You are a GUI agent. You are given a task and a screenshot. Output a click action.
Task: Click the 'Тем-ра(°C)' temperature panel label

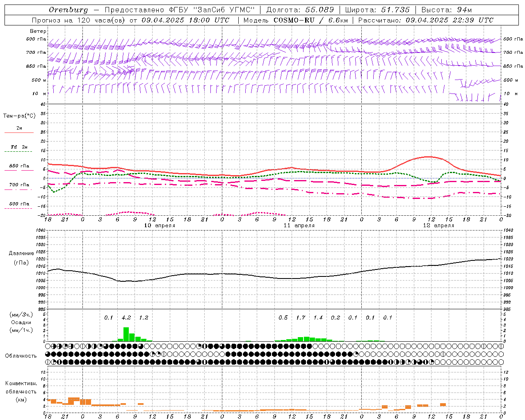tap(19, 116)
